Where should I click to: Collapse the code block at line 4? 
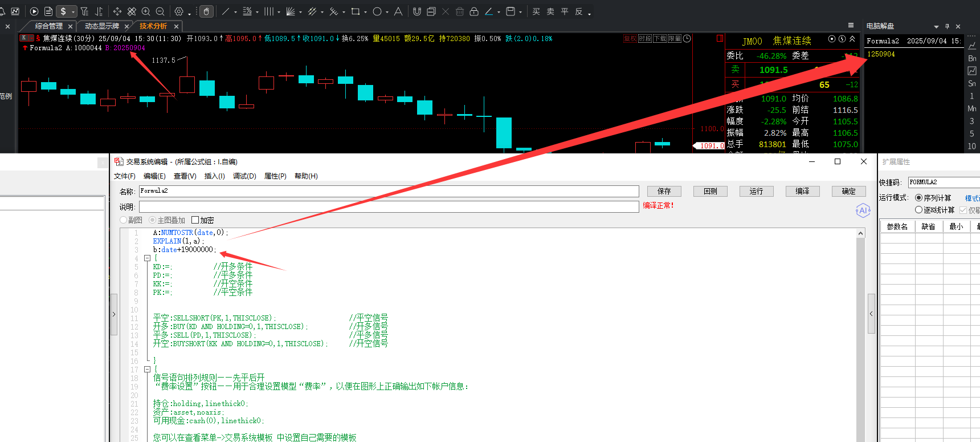(147, 258)
